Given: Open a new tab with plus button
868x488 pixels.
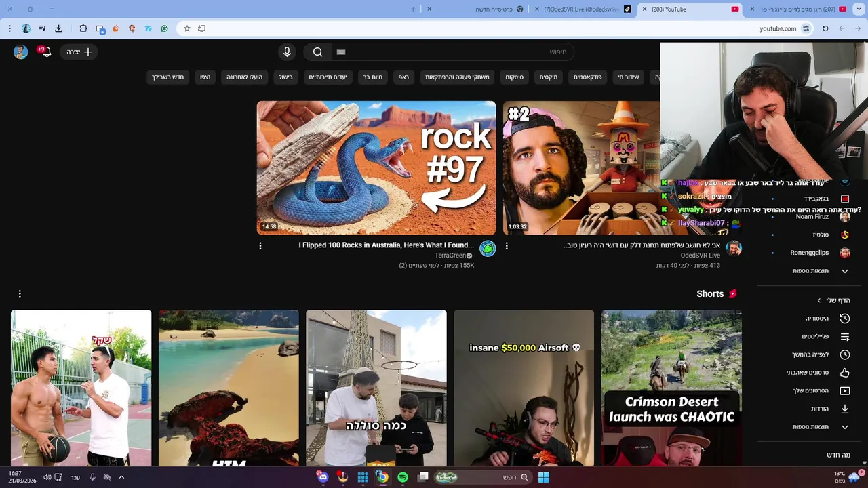Looking at the screenshot, I should click(x=413, y=9).
